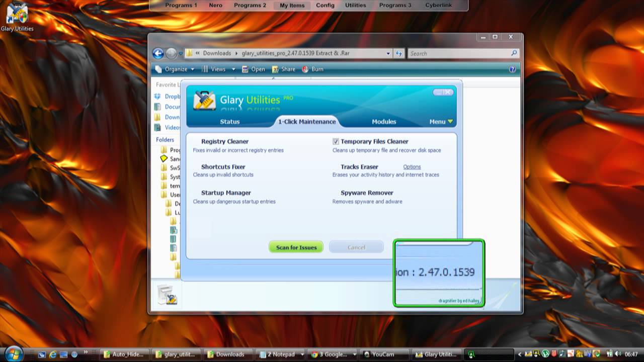Switch to the Modules tab
The height and width of the screenshot is (362, 644).
point(384,122)
